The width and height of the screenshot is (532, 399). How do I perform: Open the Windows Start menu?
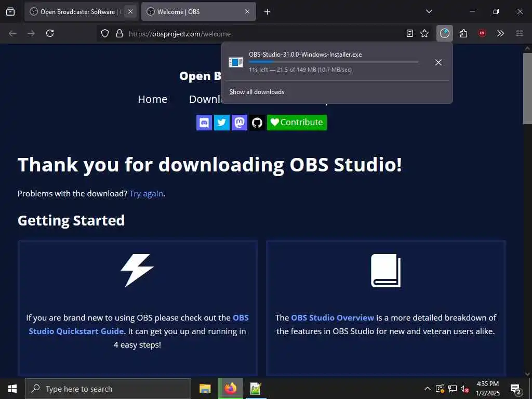pyautogui.click(x=12, y=389)
